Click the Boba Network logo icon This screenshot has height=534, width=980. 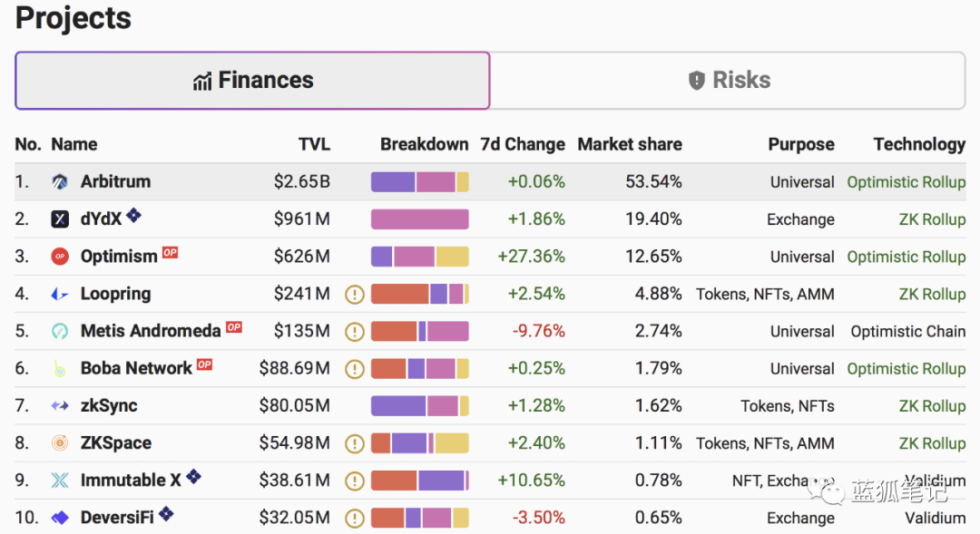coord(60,368)
